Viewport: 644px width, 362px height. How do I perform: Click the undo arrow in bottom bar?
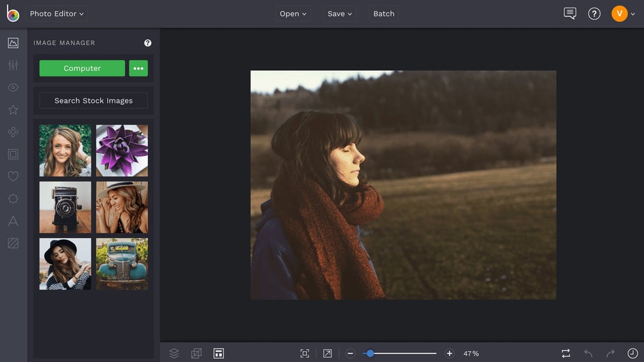pyautogui.click(x=588, y=353)
